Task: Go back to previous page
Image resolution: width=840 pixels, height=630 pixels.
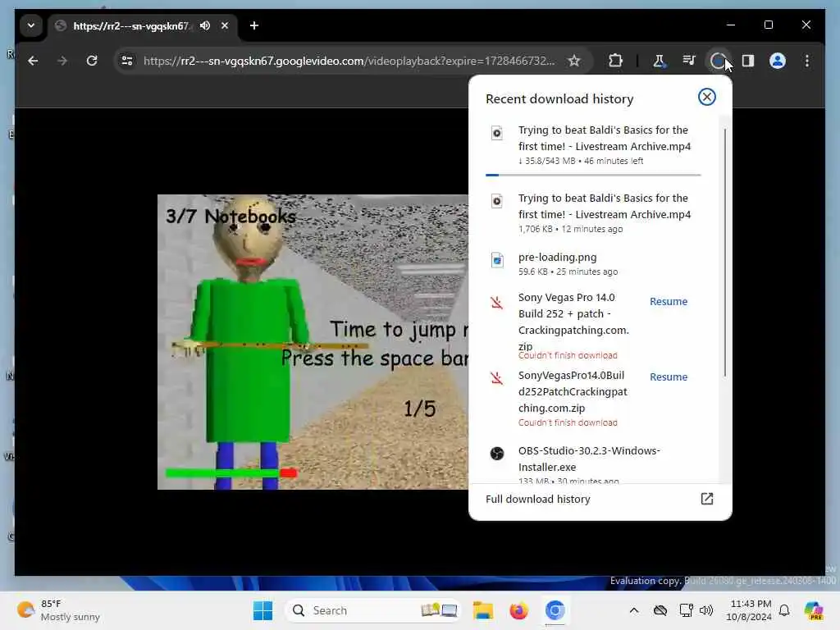Action: 33,61
